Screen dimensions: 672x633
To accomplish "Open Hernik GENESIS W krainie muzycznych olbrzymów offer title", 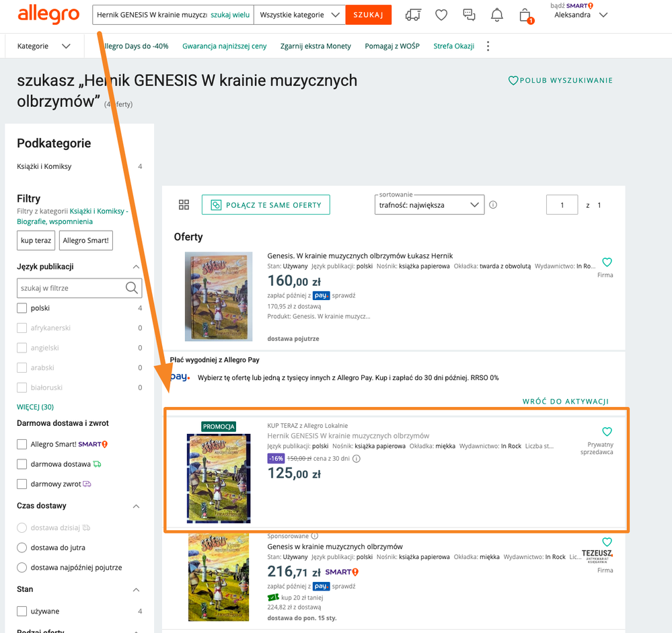I will 348,436.
